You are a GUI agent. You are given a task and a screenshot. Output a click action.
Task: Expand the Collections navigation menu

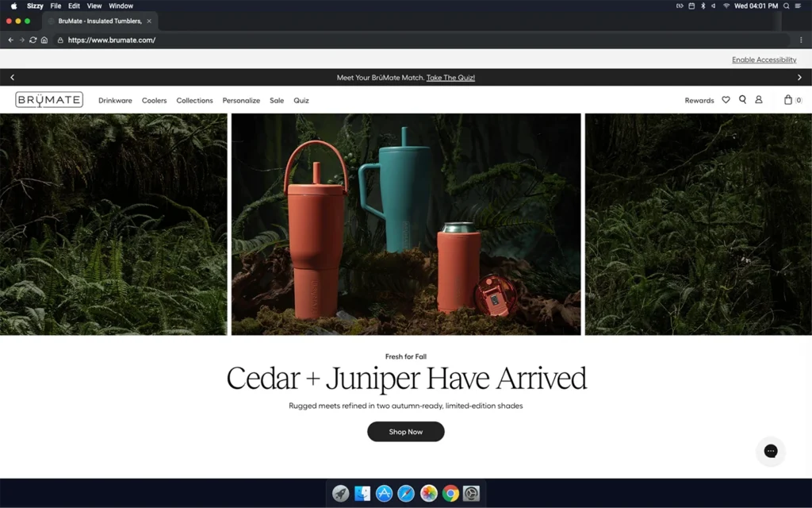click(x=194, y=101)
